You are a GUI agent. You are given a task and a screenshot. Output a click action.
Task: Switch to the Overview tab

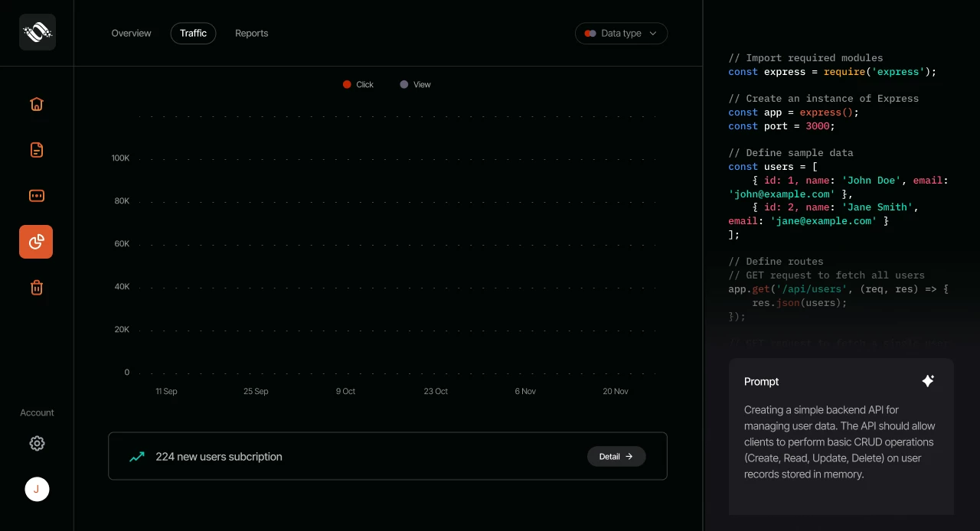131,33
